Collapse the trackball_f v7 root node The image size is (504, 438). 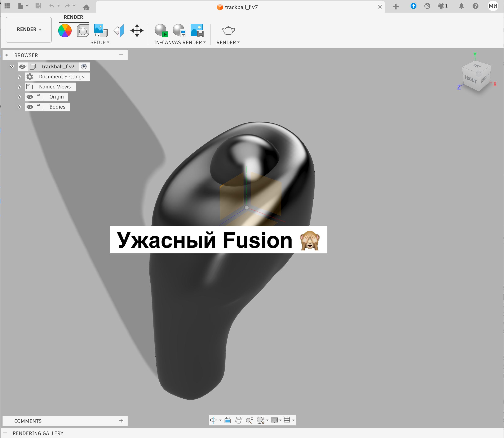pyautogui.click(x=12, y=66)
